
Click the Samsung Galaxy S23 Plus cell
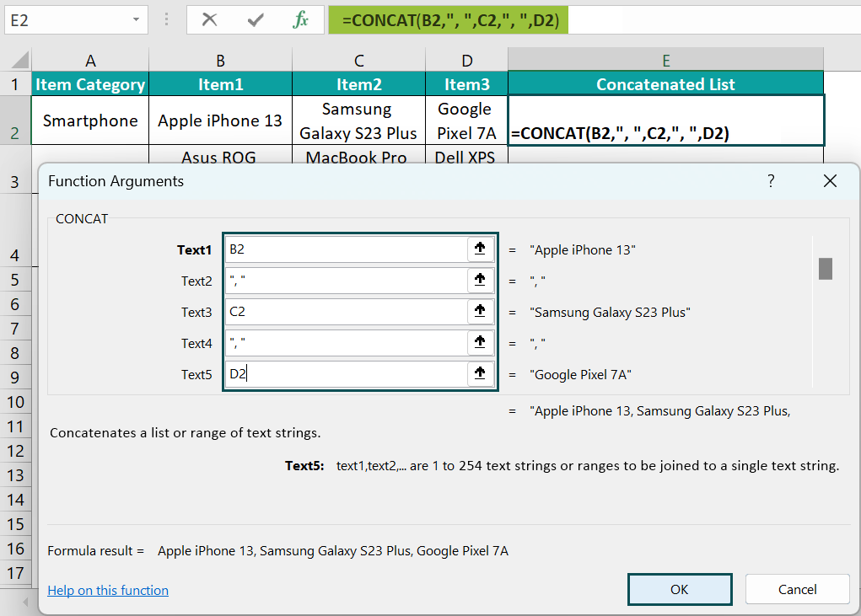click(358, 121)
